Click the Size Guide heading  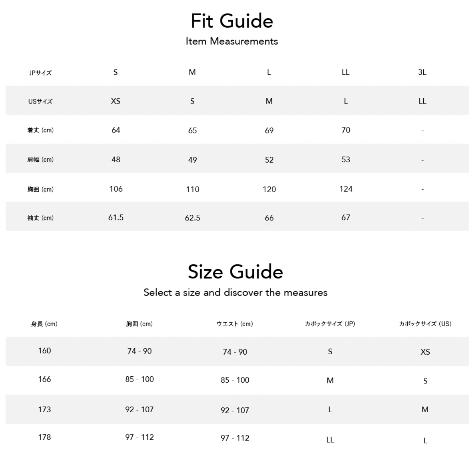click(236, 272)
